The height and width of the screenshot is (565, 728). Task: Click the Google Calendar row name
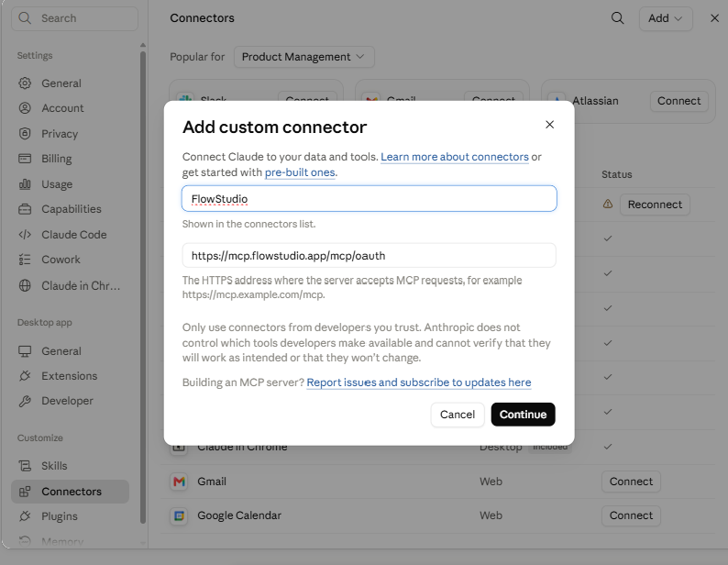[x=239, y=515]
